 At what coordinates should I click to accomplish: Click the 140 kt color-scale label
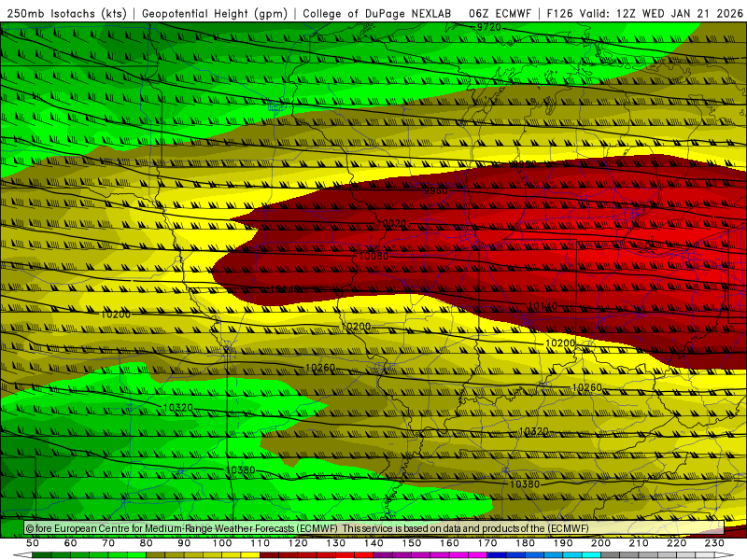coord(373,543)
